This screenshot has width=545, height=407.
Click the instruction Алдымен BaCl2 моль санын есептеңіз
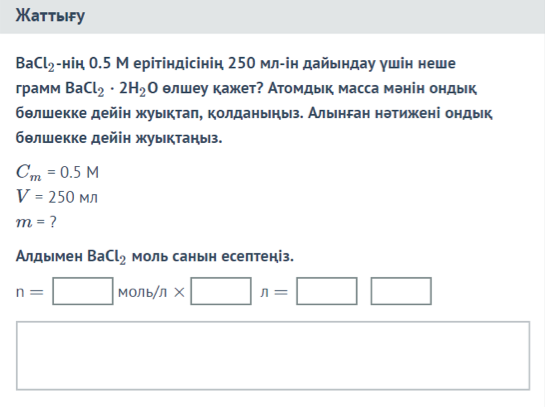[x=155, y=257]
